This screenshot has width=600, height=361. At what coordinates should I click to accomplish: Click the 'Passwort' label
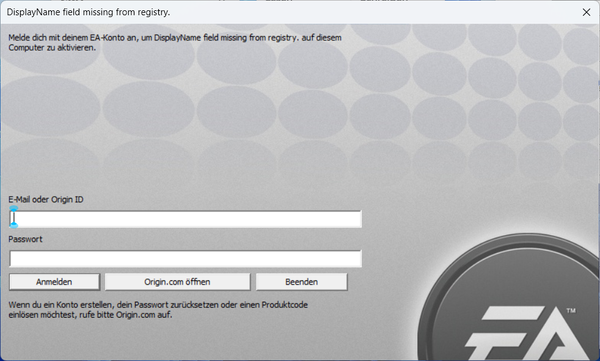coord(25,239)
